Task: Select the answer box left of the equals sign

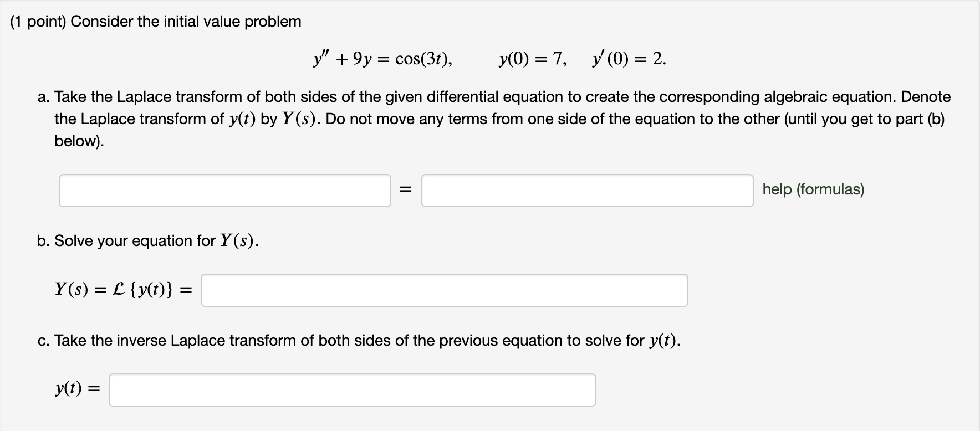Action: pyautogui.click(x=224, y=191)
